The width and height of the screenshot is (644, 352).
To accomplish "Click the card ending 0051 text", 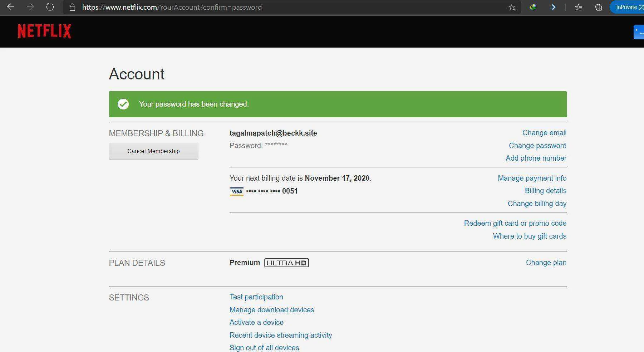I will coord(272,191).
